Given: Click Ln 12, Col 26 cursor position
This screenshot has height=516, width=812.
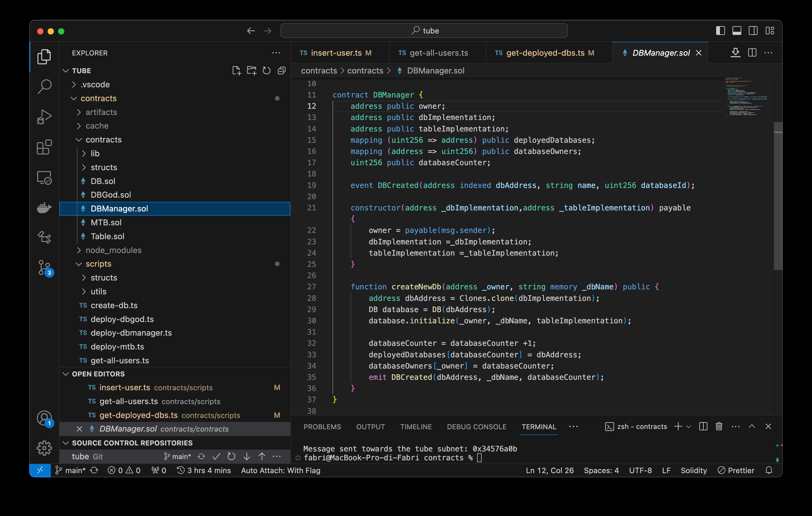Looking at the screenshot, I should 550,471.
